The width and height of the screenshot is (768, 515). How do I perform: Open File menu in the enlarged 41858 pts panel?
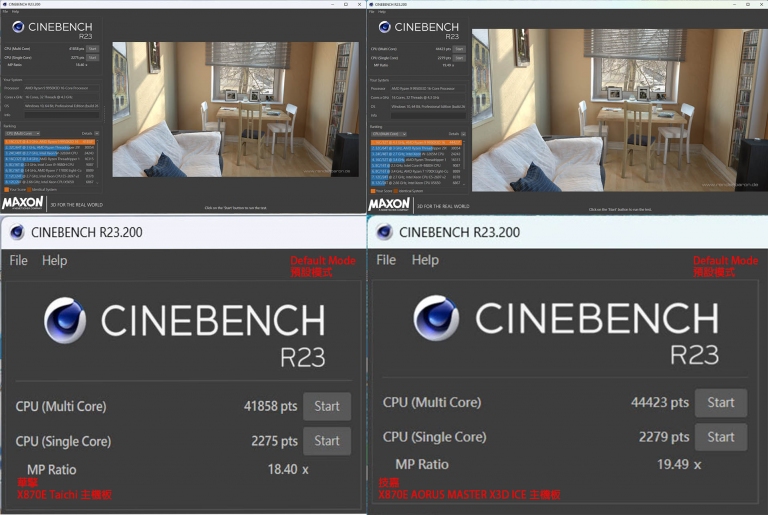[18, 260]
